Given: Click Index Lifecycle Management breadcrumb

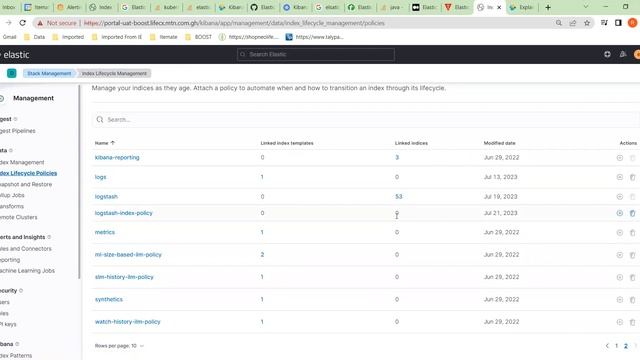Looking at the screenshot, I should tap(114, 73).
